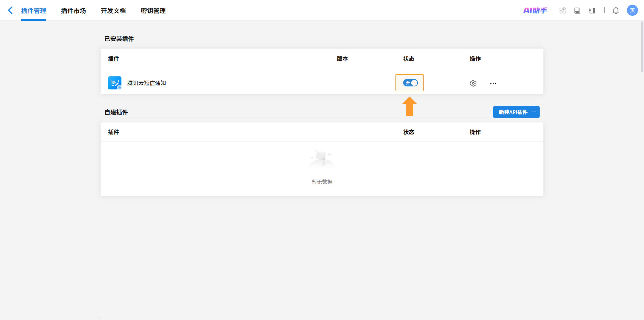The height and width of the screenshot is (320, 644).
Task: Click the book documentation icon
Action: (577, 11)
